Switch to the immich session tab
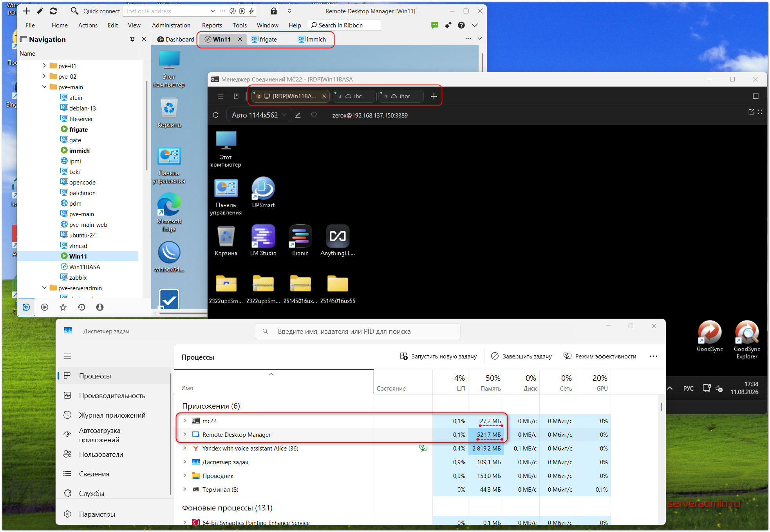 point(312,39)
